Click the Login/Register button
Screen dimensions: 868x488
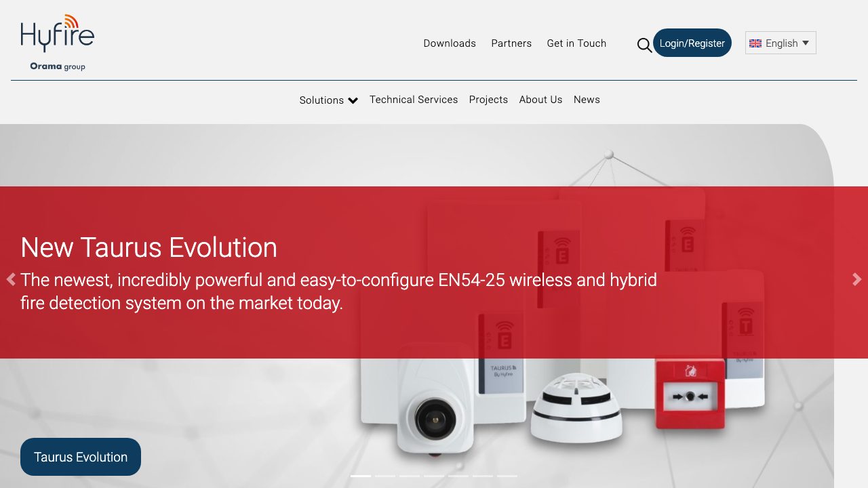(692, 43)
